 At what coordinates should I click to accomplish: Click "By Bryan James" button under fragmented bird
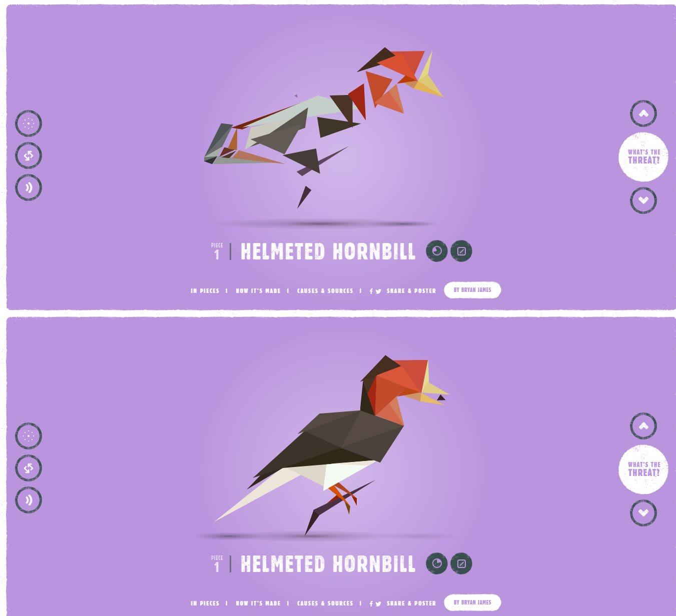472,290
